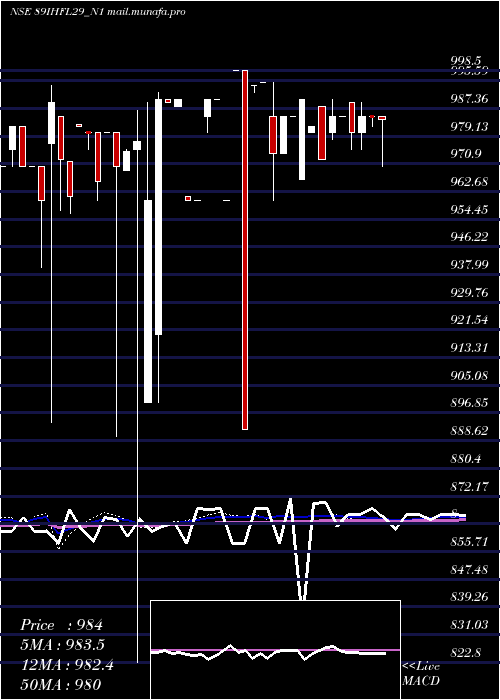Click the 905.08 price level
Image resolution: width=500 pixels, height=700 pixels.
pos(469,375)
